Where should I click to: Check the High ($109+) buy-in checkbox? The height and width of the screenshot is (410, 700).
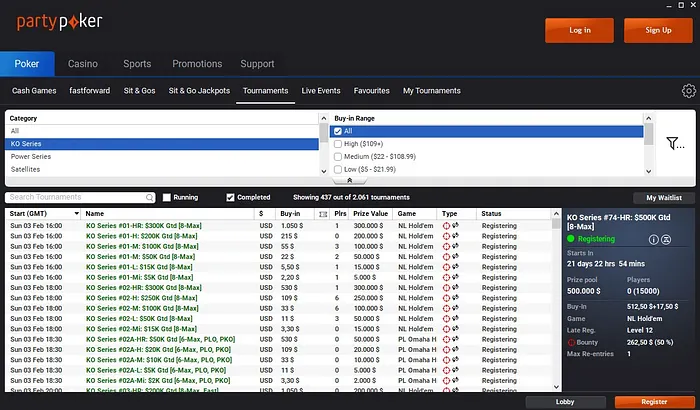click(x=338, y=144)
